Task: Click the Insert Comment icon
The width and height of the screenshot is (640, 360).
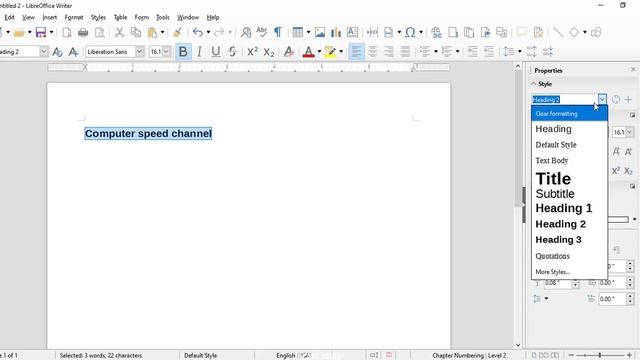Action: click(522, 32)
